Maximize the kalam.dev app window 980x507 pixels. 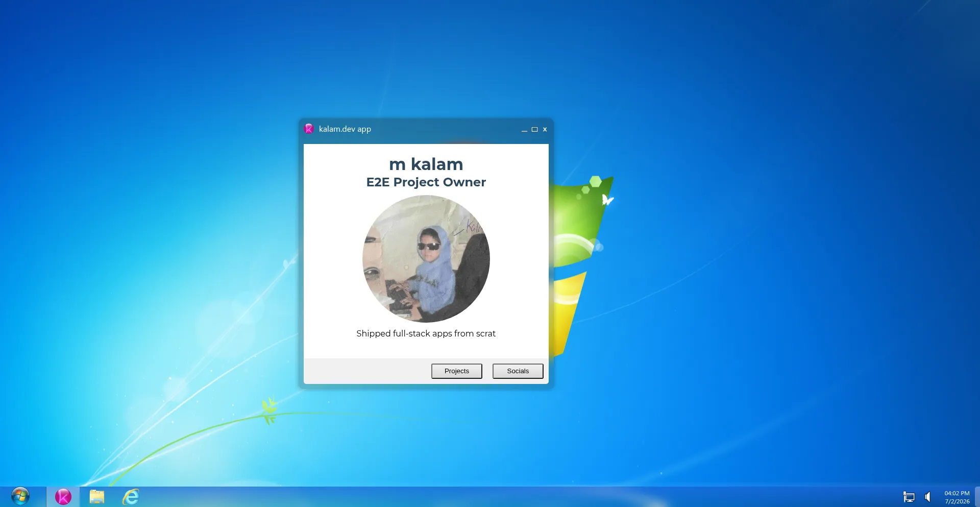coord(534,130)
